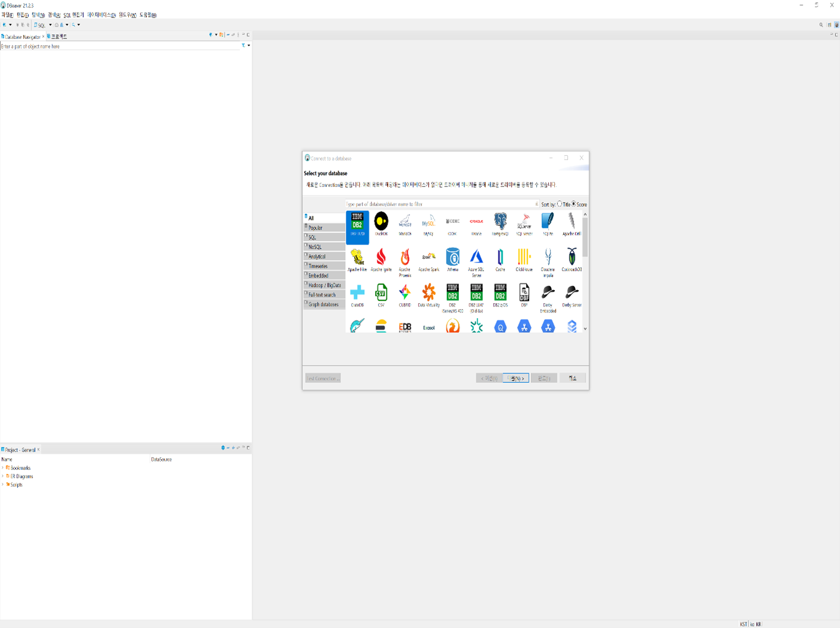Expand the Scripts folder

pyautogui.click(x=3, y=485)
